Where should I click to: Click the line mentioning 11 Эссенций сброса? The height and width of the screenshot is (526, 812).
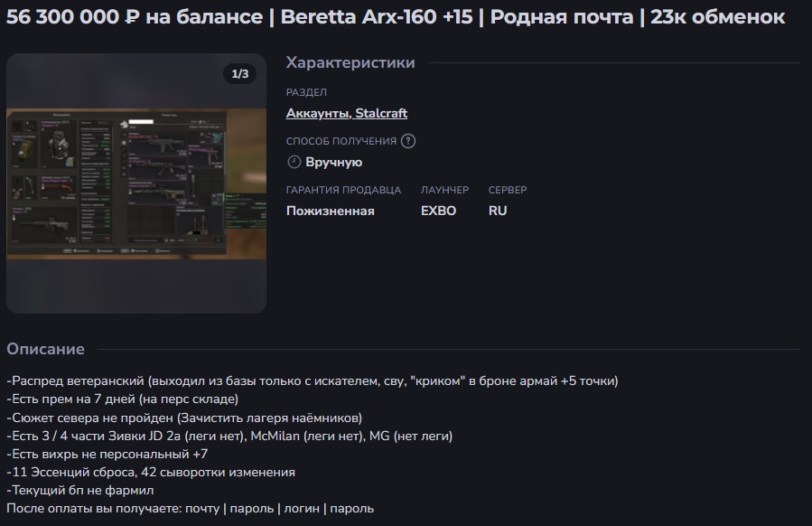151,472
